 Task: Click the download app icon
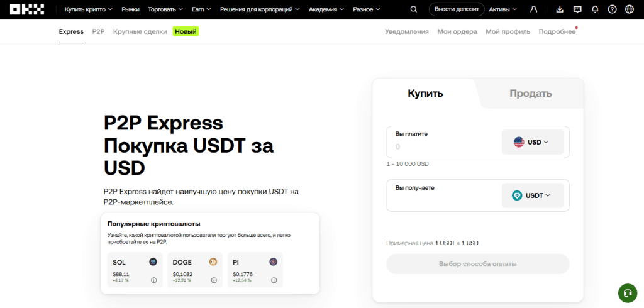(x=560, y=9)
